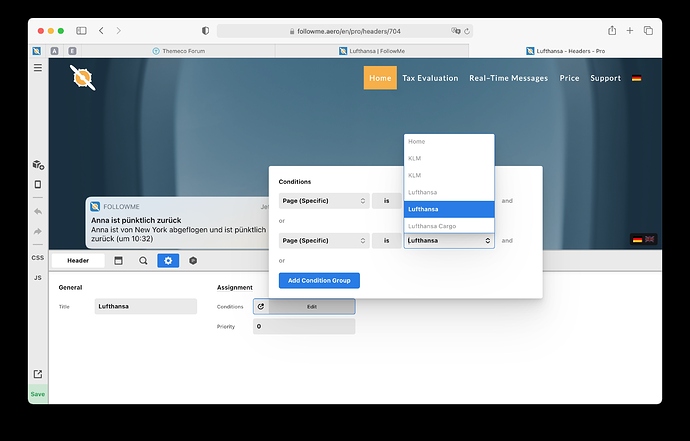Open second Page (Specific) condition dropdown
The image size is (690, 441).
click(324, 241)
